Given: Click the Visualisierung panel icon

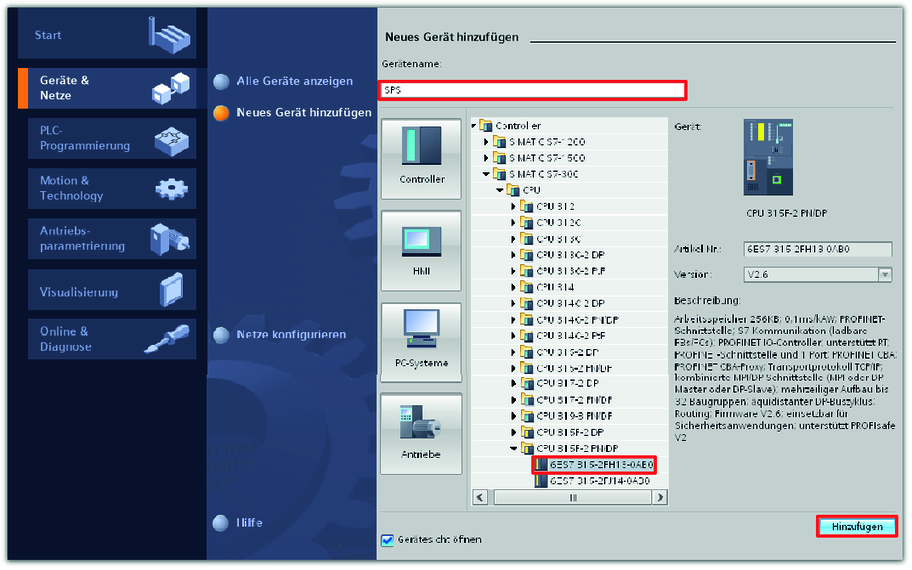Looking at the screenshot, I should coord(171,291).
